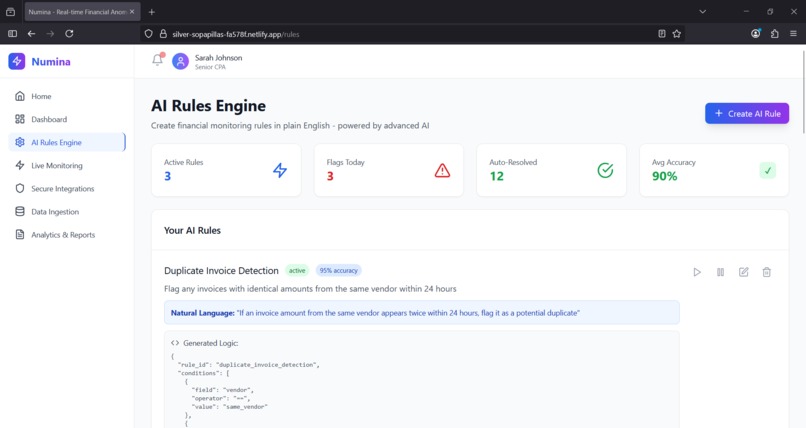Click the Live Monitoring bolt icon
The height and width of the screenshot is (428, 806).
pyautogui.click(x=20, y=165)
